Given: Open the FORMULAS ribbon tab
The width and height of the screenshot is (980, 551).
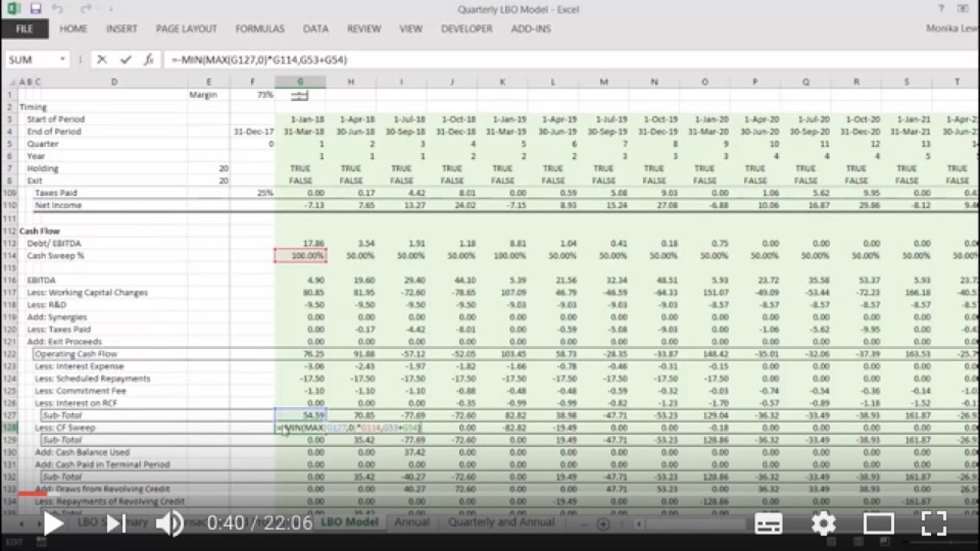Looking at the screenshot, I should click(260, 29).
